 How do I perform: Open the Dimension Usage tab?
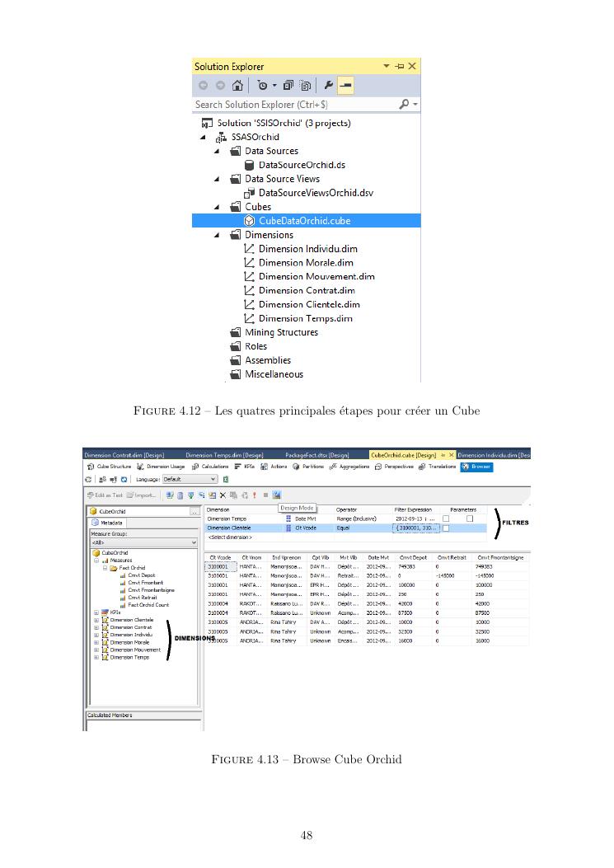pos(162,467)
